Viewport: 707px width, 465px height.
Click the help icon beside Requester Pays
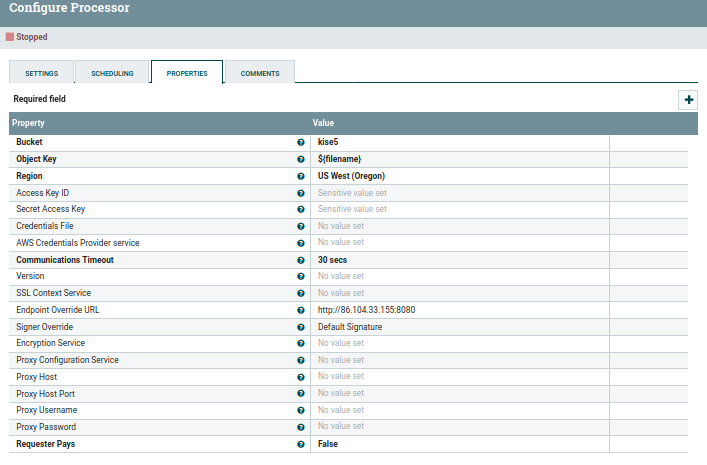(301, 444)
